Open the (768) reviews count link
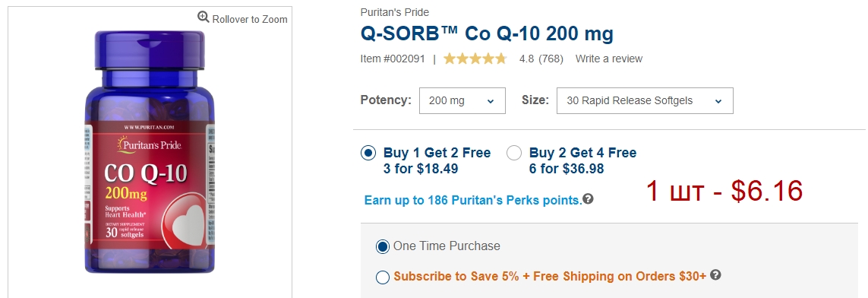Viewport: 868px width, 298px height. click(x=551, y=59)
